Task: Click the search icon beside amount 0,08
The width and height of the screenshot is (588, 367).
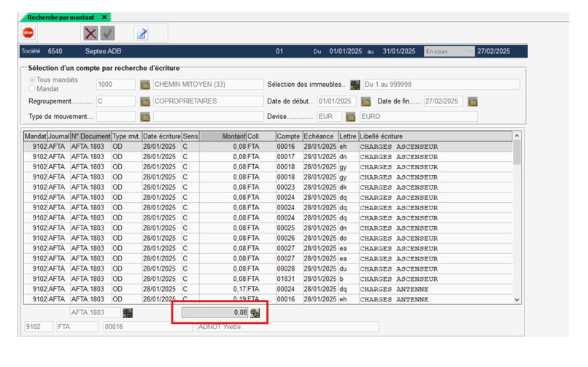Action: click(x=255, y=313)
